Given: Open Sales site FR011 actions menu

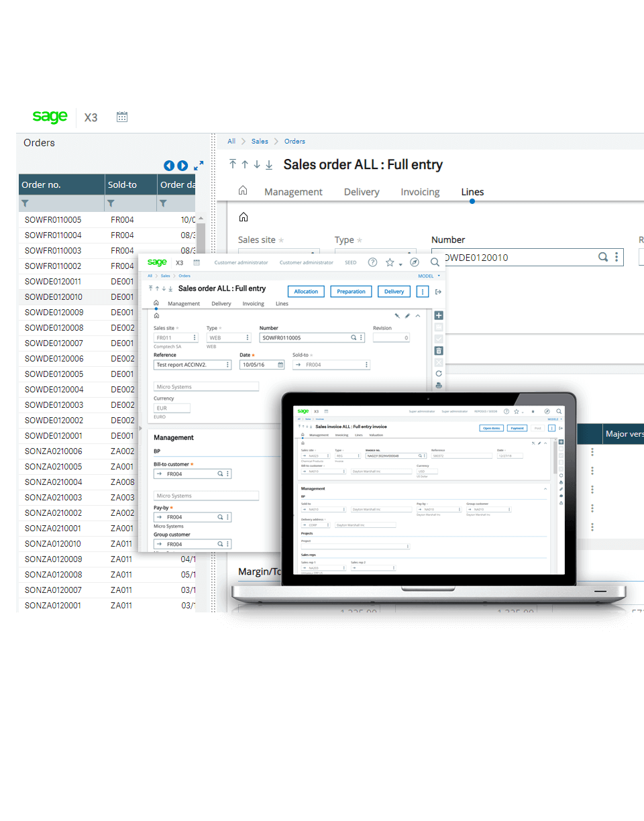Looking at the screenshot, I should tap(195, 338).
